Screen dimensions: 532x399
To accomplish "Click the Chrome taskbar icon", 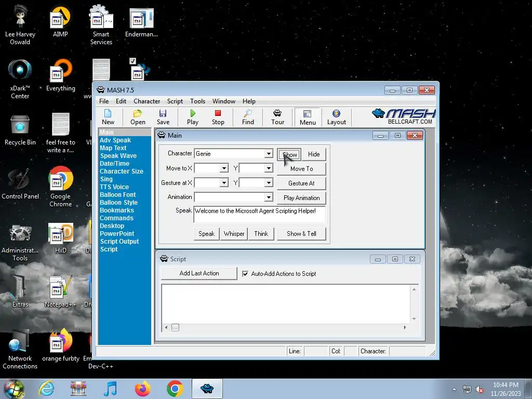I will pos(175,389).
